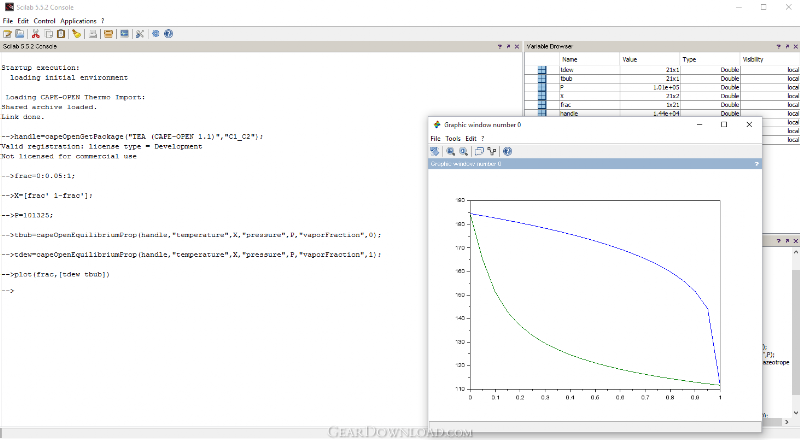Click the plot(frac,[tdew tbub]) command line

coord(56,275)
